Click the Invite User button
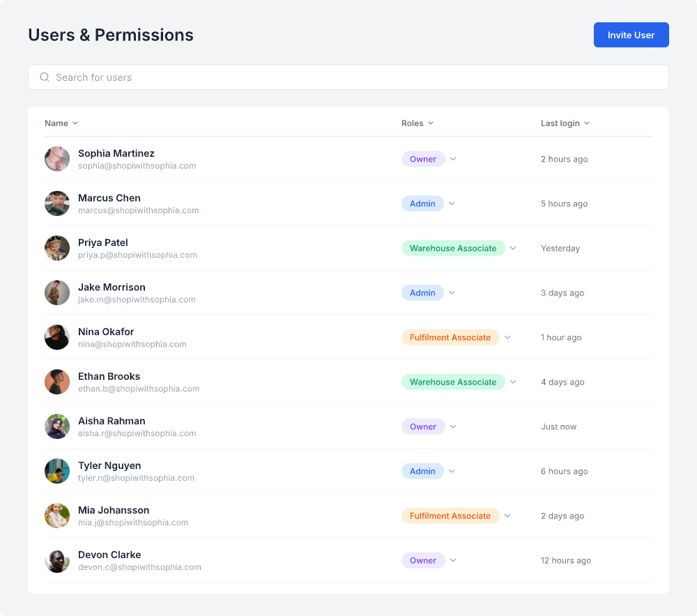 pos(631,35)
